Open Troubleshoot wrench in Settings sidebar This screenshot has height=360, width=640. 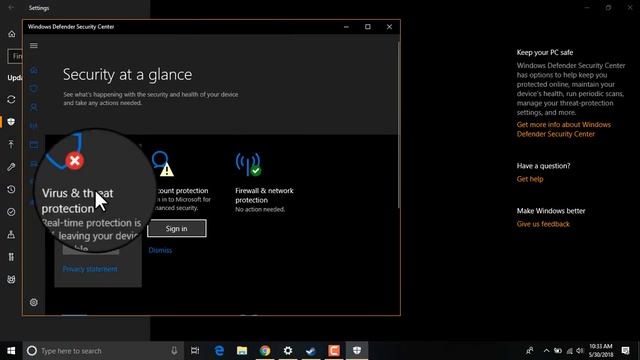point(11,167)
